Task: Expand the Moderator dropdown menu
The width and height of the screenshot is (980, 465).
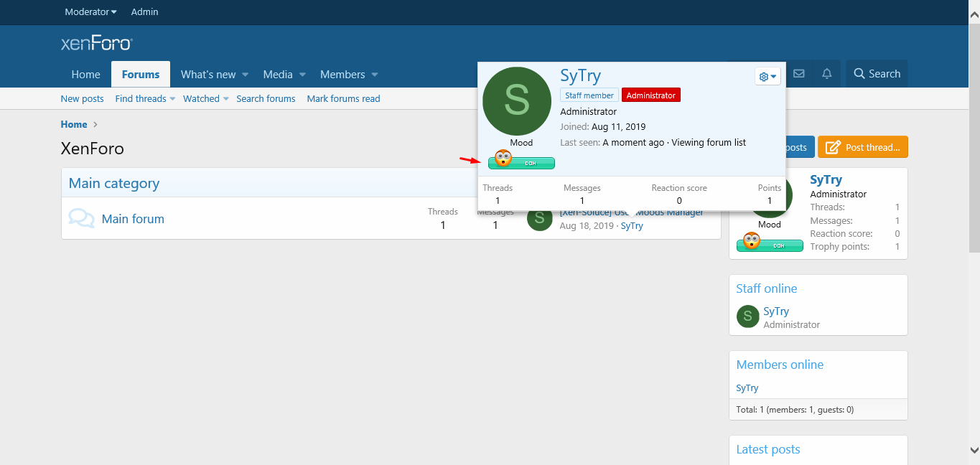Action: (x=90, y=12)
